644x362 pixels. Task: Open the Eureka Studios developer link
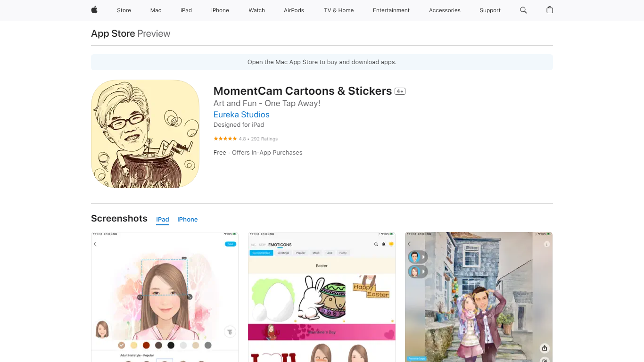coord(241,115)
